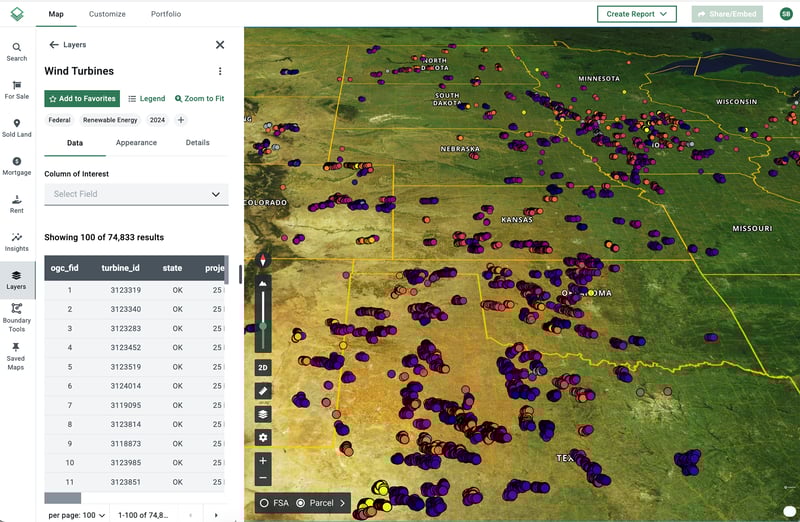Switch to the Portfolio tab
Viewport: 800px width, 522px height.
166,14
